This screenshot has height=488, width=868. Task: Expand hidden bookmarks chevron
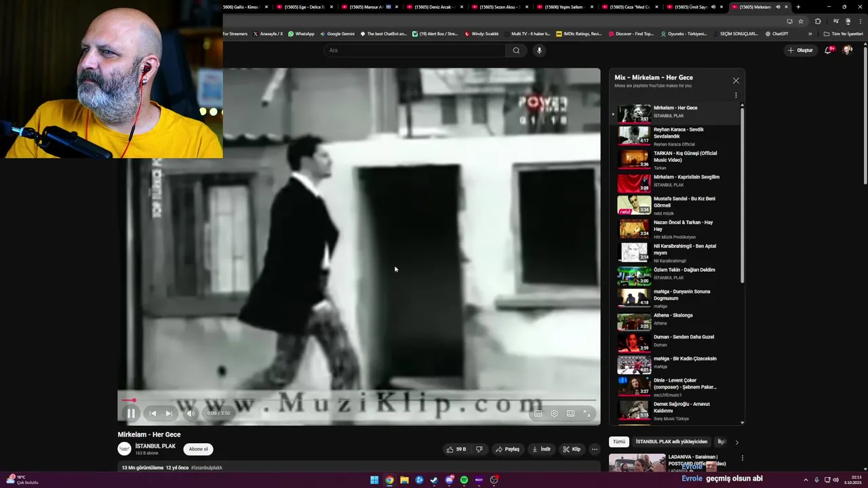click(810, 34)
